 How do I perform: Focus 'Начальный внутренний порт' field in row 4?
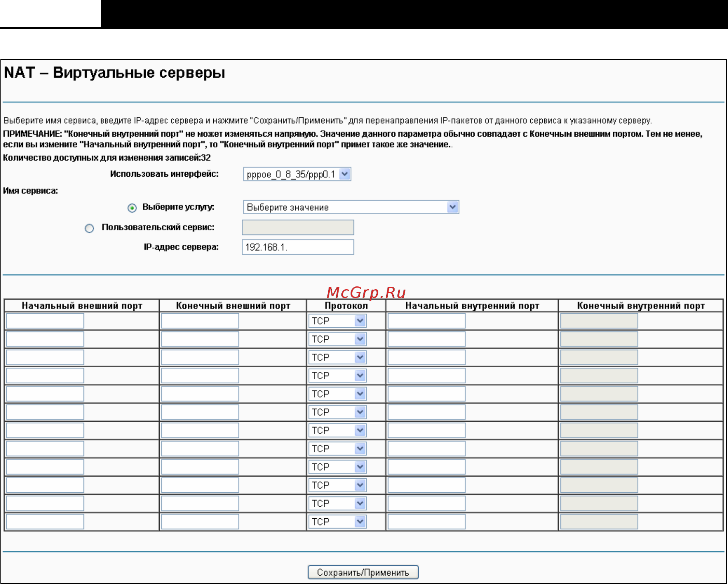[x=427, y=376]
